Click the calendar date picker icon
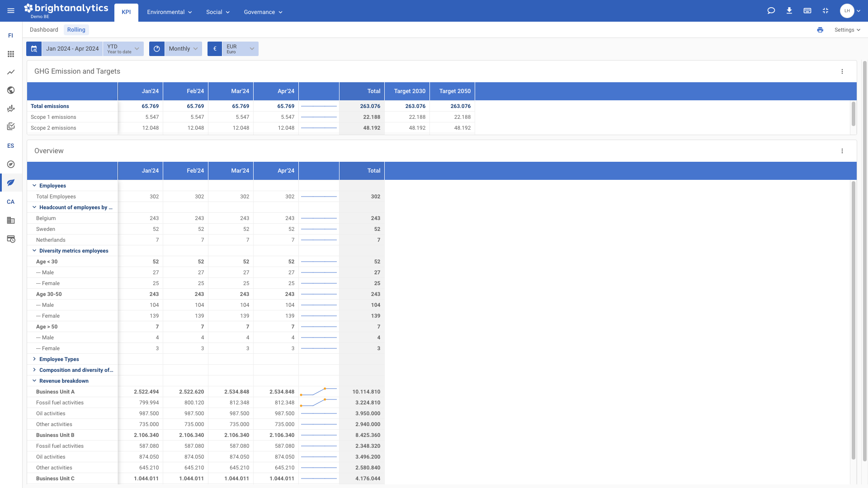Screen dimensions: 868x488 pyautogui.click(x=34, y=49)
